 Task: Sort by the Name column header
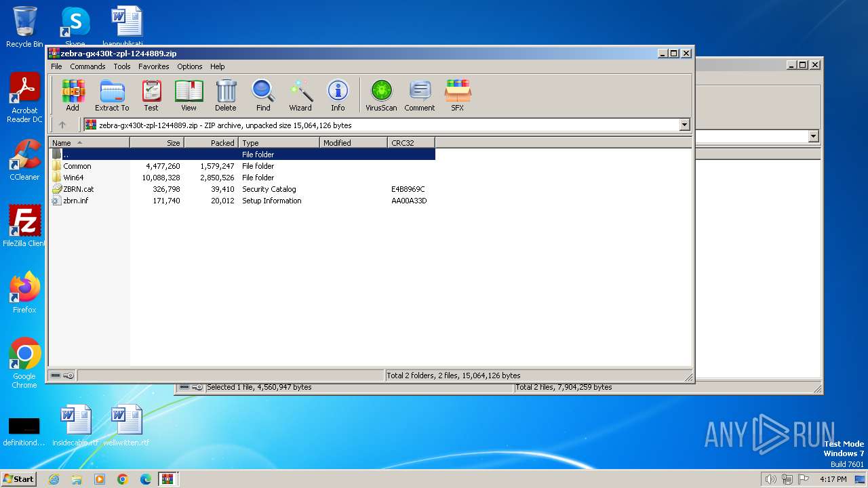point(89,143)
